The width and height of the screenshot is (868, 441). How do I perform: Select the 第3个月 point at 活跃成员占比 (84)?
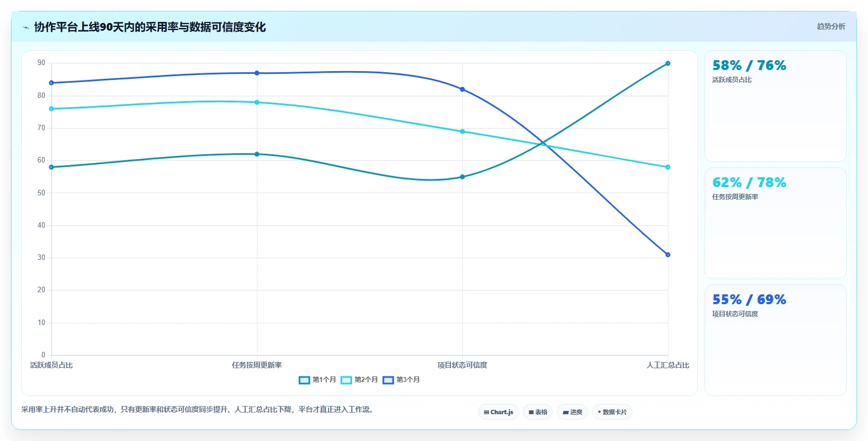(51, 83)
